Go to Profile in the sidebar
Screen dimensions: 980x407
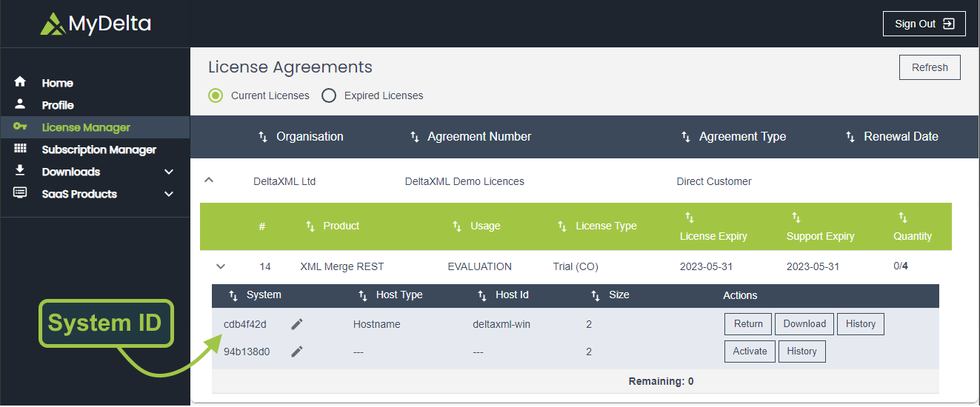pos(58,105)
